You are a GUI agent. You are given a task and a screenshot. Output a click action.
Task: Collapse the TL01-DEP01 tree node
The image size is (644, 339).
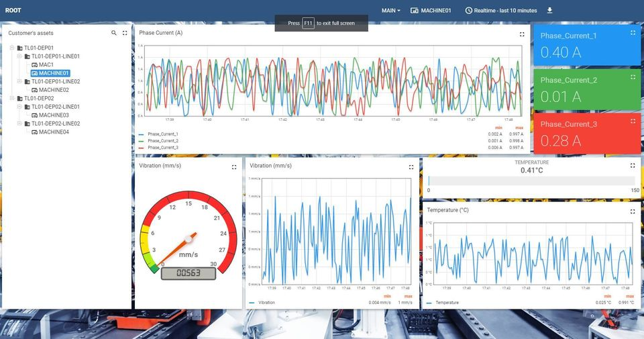13,48
